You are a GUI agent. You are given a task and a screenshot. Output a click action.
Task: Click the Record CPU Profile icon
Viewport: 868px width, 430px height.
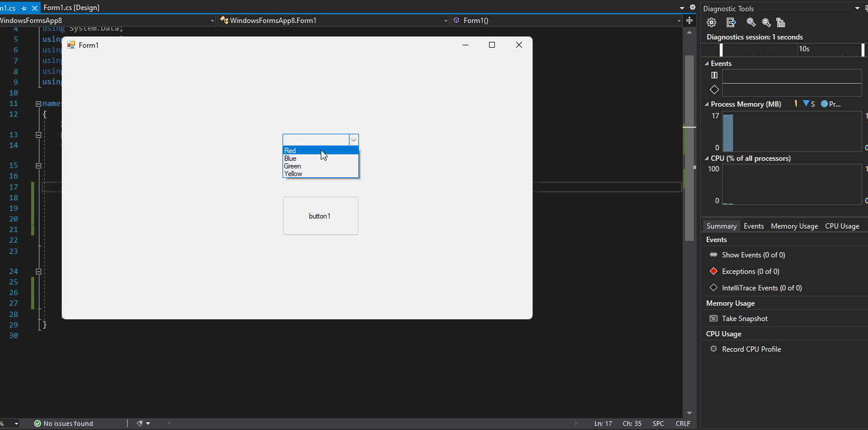pyautogui.click(x=713, y=349)
